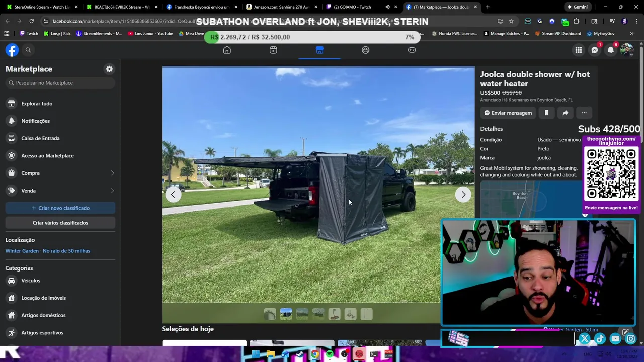Image resolution: width=644 pixels, height=362 pixels.
Task: Open Facebook home via the logo icon
Action: [12, 50]
